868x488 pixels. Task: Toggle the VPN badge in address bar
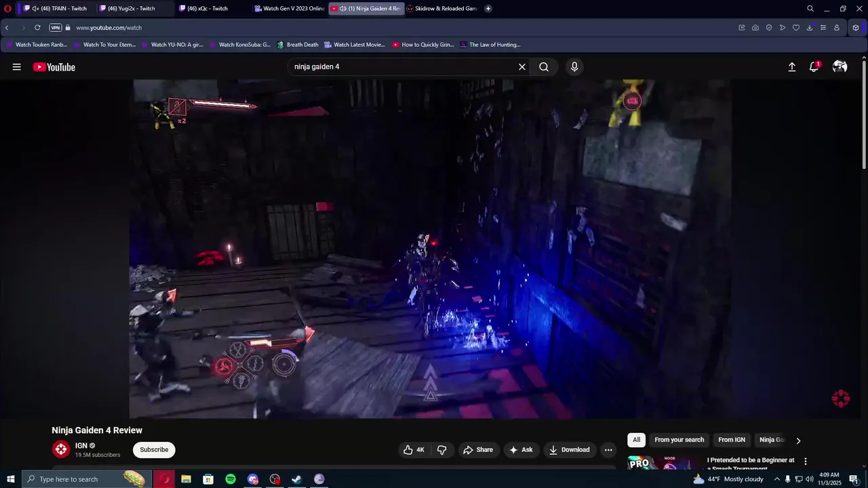pos(56,28)
